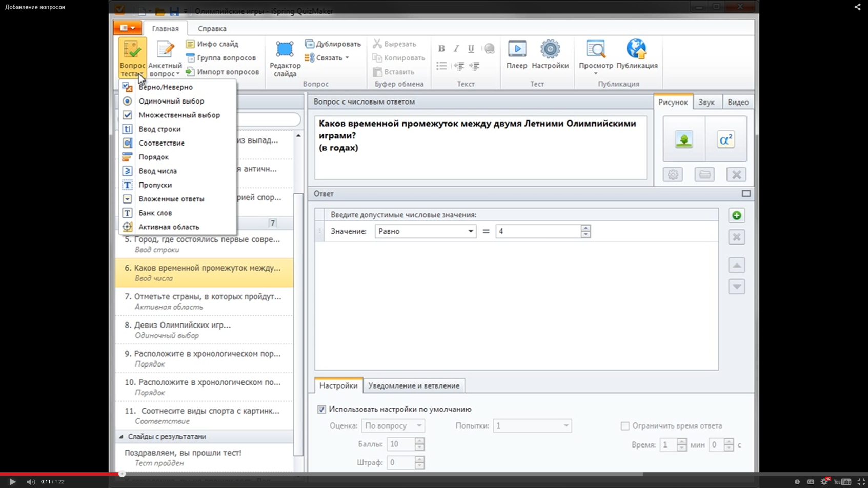Open the Настройки test settings gear
The image size is (868, 488).
point(550,55)
